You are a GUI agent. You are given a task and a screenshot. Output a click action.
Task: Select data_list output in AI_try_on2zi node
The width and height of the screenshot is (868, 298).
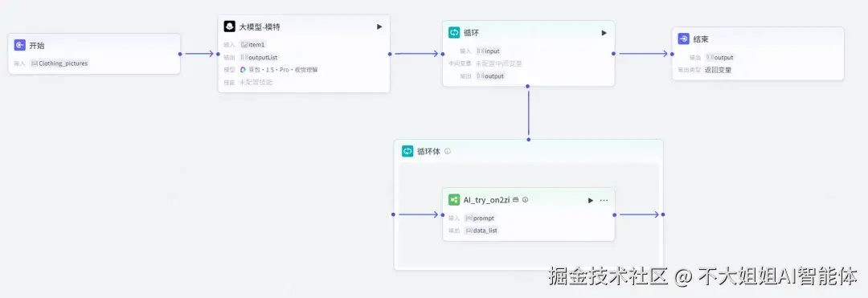pos(481,230)
